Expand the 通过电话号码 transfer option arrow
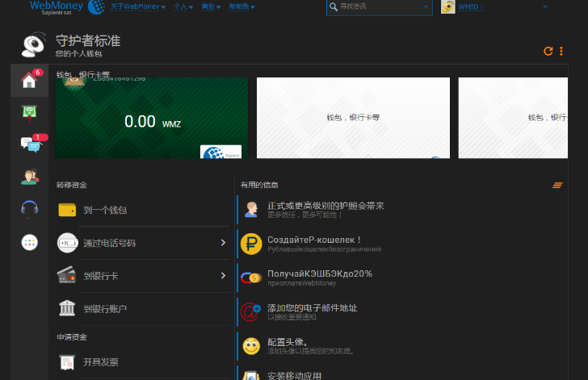Screen dimensions: 588x380 (x=223, y=243)
